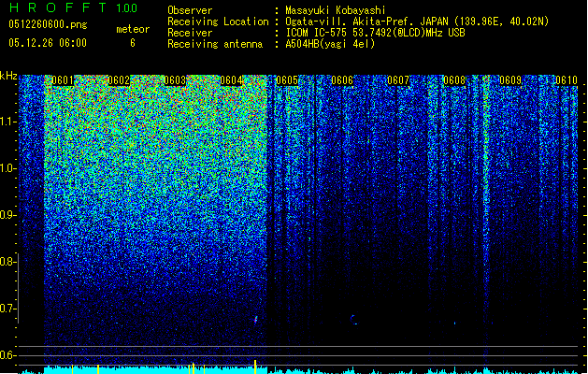The image size is (588, 374).
Task: Click the Receiving Location label
Action: tap(218, 22)
